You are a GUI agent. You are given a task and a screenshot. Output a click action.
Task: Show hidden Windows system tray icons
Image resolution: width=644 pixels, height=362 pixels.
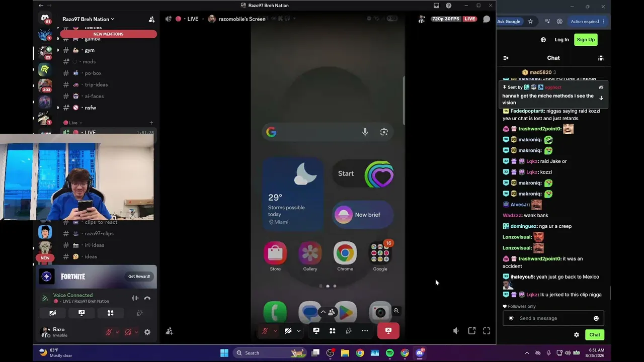[x=527, y=353]
